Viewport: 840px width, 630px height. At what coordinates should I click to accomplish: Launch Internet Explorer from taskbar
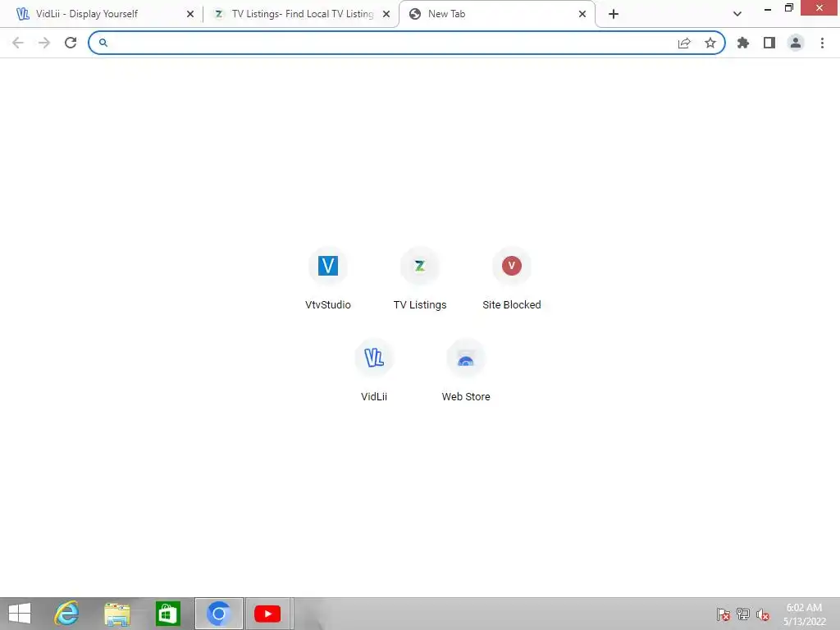(x=67, y=614)
